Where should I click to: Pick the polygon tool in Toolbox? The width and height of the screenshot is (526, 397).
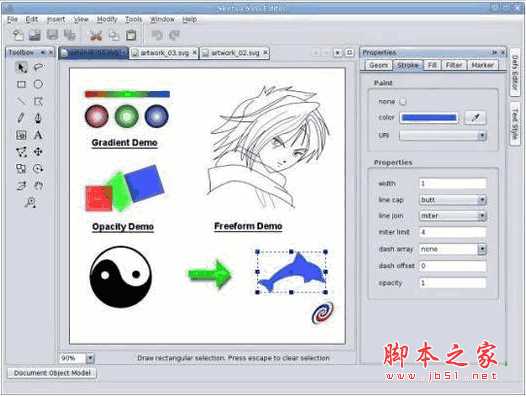tap(38, 101)
